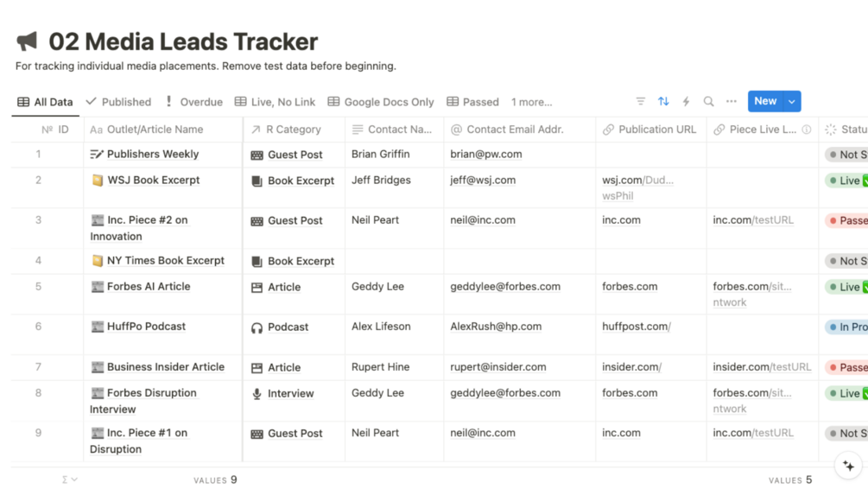Expand the New button dropdown arrow

[792, 102]
